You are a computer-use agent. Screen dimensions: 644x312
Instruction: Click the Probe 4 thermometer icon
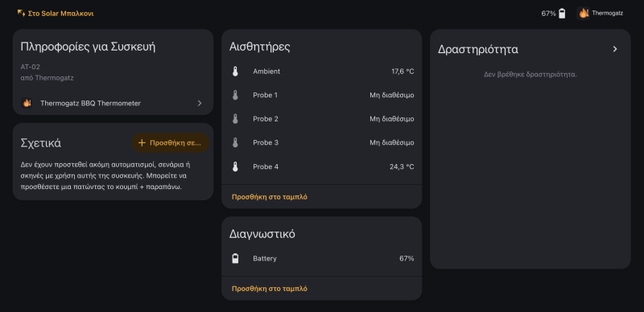(235, 166)
